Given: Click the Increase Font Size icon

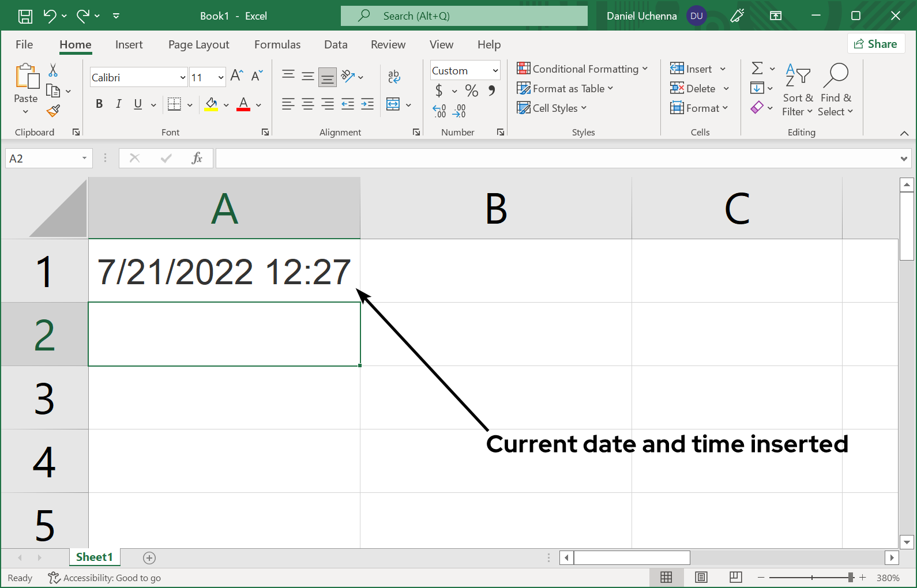Looking at the screenshot, I should pyautogui.click(x=236, y=76).
